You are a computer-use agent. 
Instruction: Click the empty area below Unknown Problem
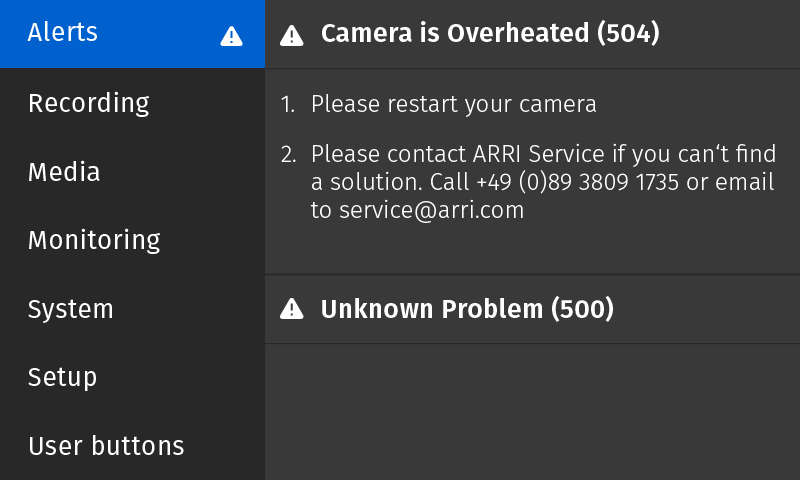(532, 412)
